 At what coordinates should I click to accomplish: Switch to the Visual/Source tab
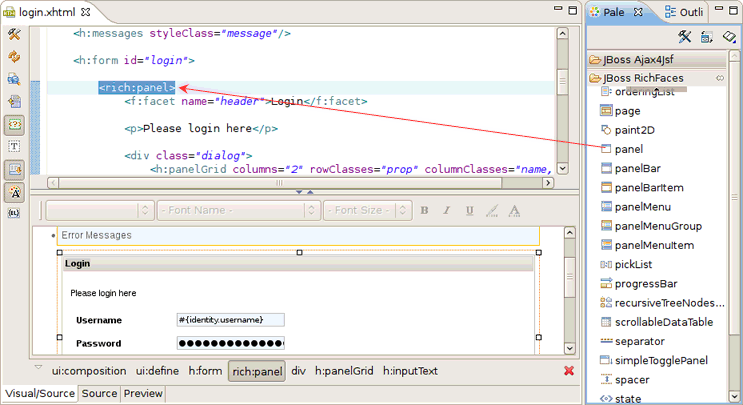coord(40,394)
